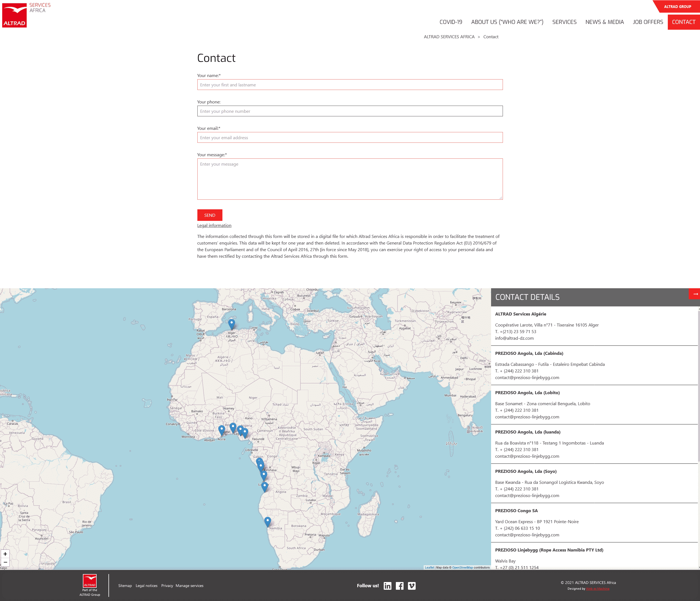The image size is (700, 601).
Task: Click phone number +(213) 23 59 71 53
Action: pos(518,331)
